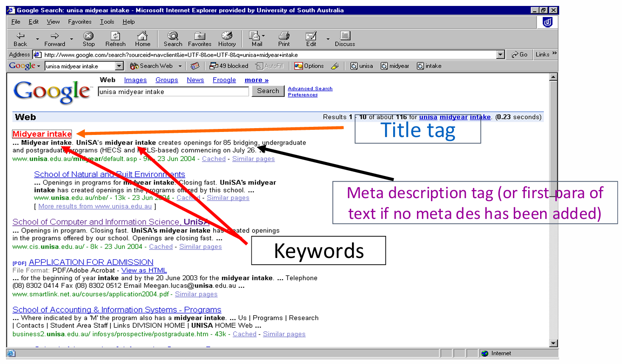Click the 'more »' search options link

tap(256, 80)
